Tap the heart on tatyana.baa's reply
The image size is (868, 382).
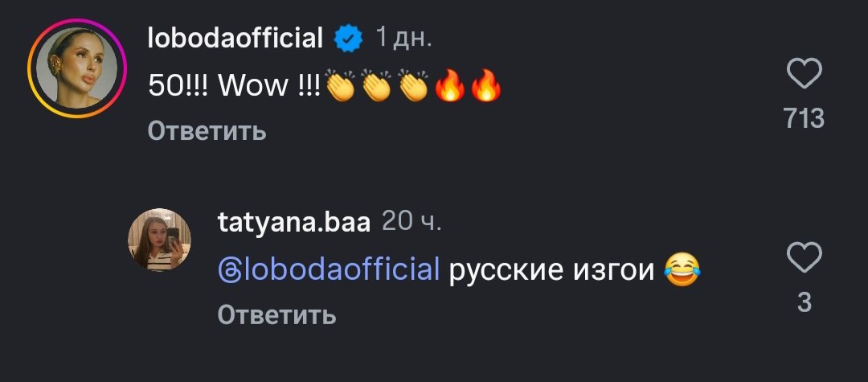coord(804,258)
